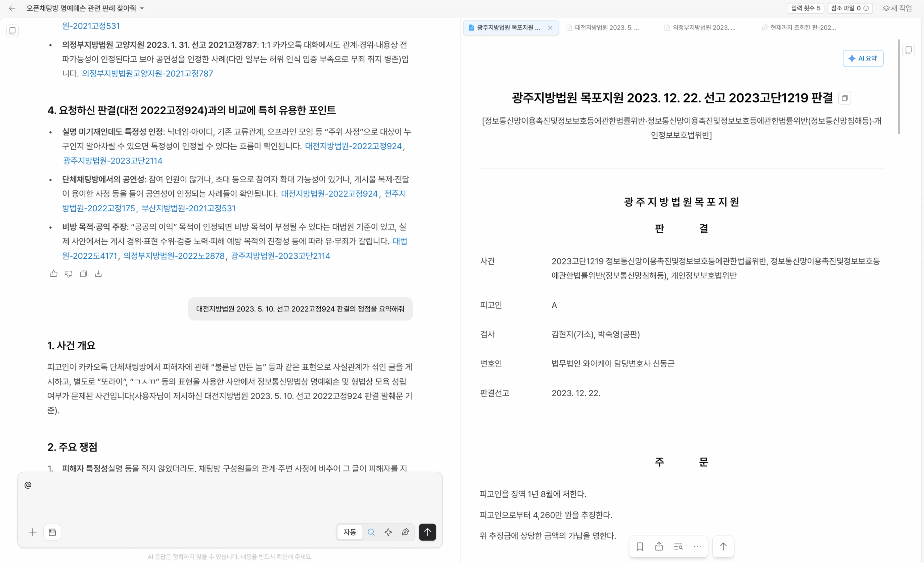Open the conversation title dropdown caret
924x563 pixels.
[x=142, y=8]
